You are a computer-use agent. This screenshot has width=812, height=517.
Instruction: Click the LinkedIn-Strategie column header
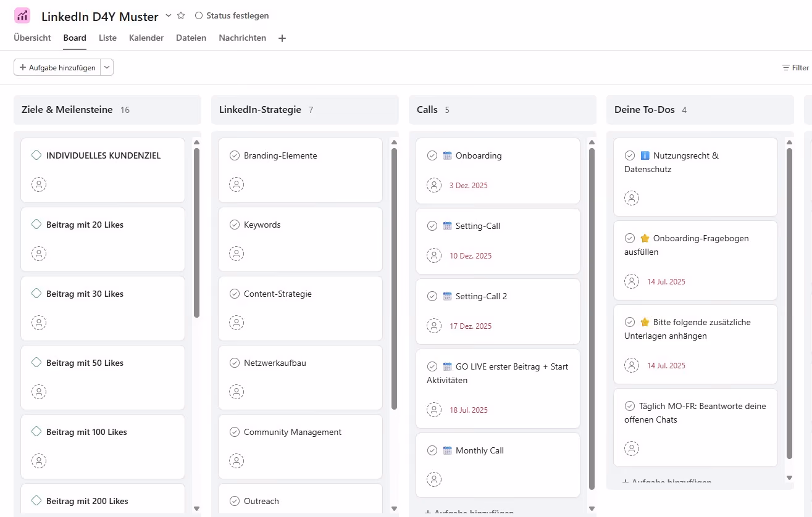coord(305,110)
